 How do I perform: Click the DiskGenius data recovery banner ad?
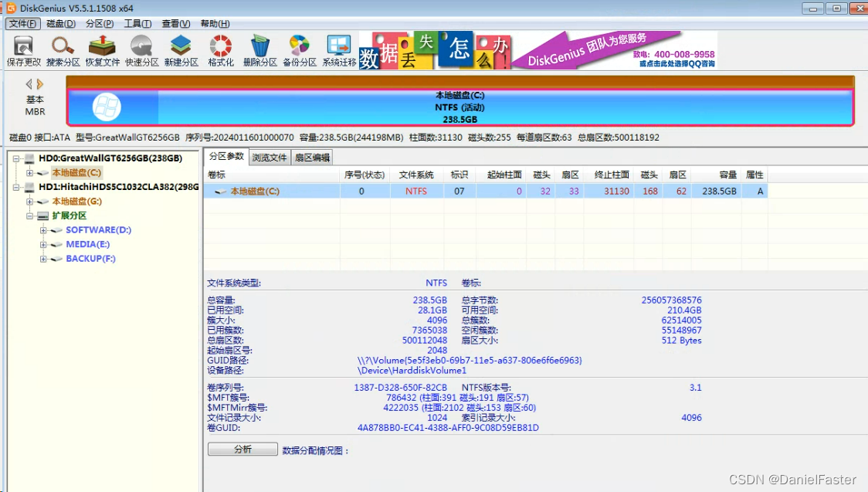pyautogui.click(x=538, y=50)
